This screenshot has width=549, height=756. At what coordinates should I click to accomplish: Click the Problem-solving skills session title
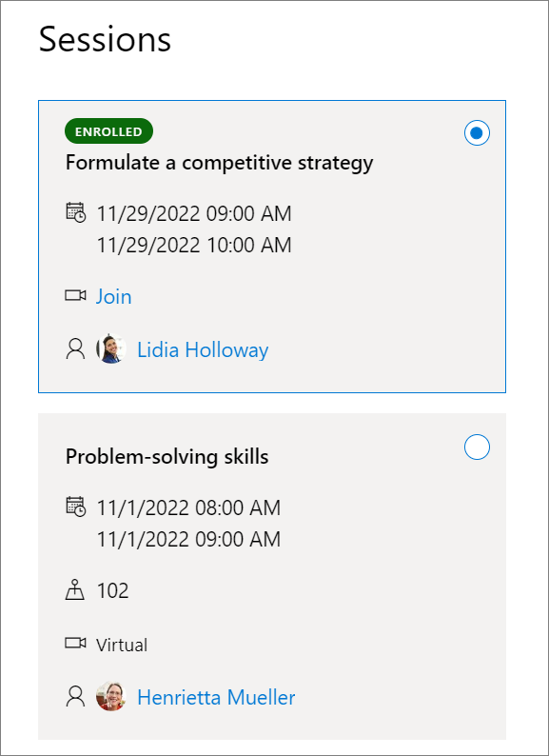click(167, 457)
